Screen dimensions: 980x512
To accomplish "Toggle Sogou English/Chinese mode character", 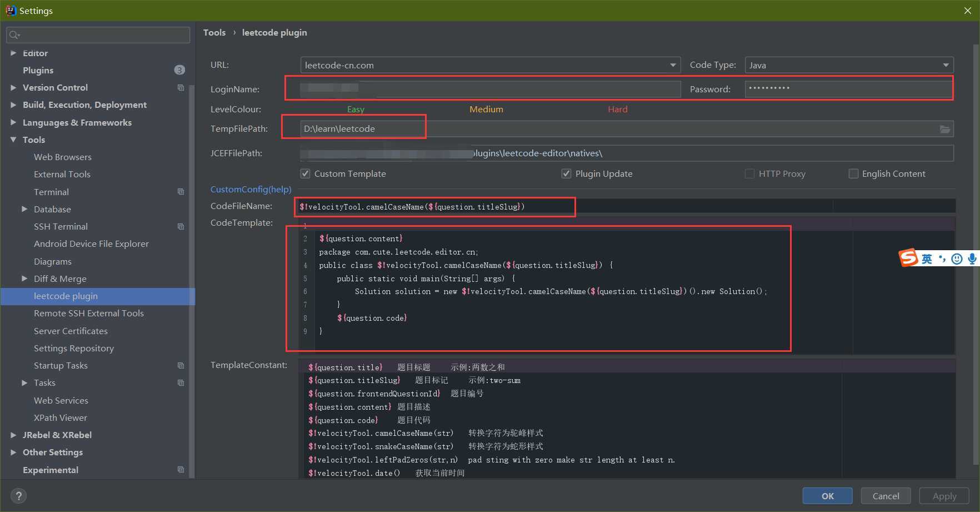I will click(927, 259).
